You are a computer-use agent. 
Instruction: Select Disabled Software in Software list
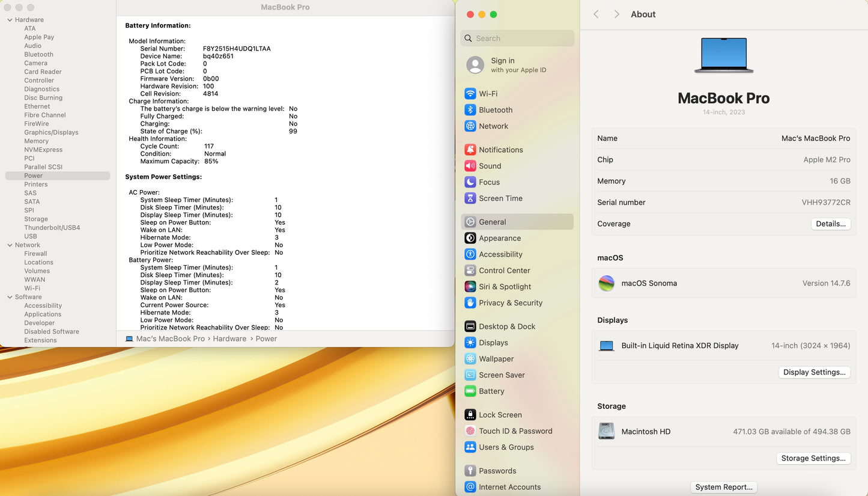point(52,332)
